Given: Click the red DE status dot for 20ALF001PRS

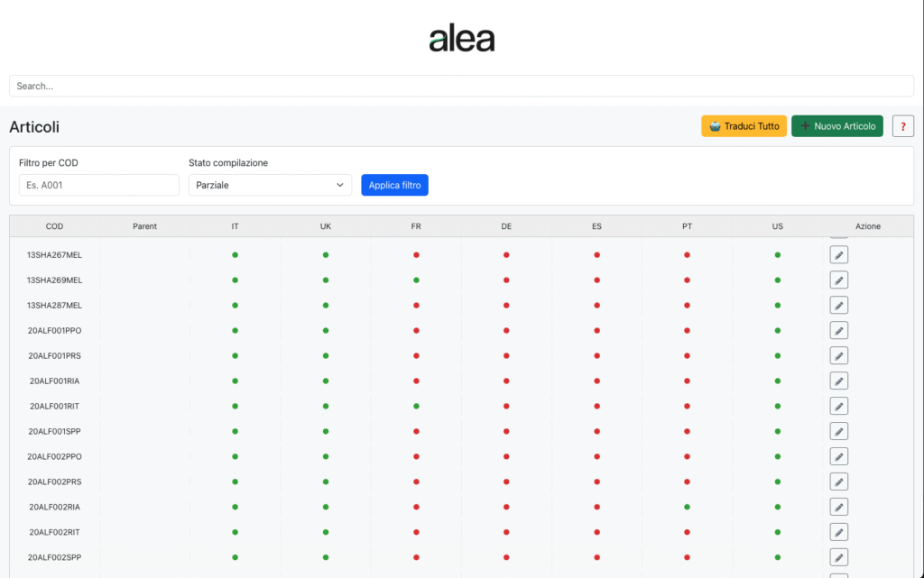Looking at the screenshot, I should click(506, 356).
